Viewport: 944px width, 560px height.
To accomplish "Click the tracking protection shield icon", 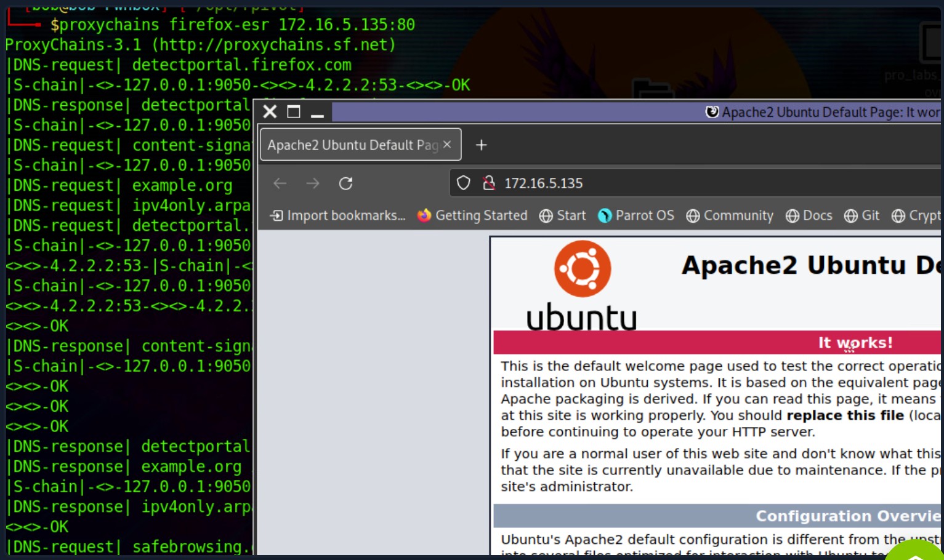I will click(463, 183).
